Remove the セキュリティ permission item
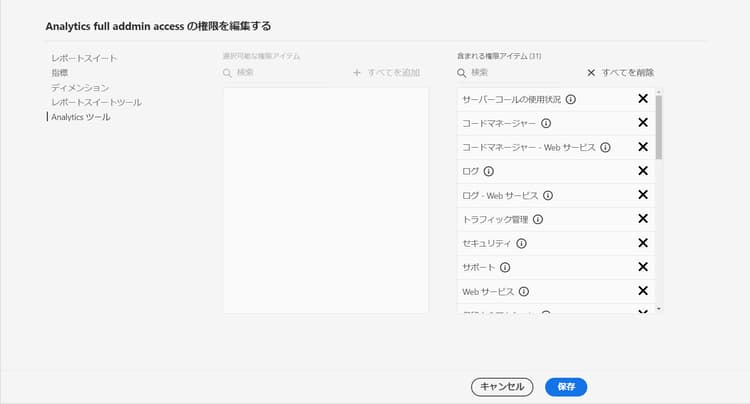 (x=643, y=243)
